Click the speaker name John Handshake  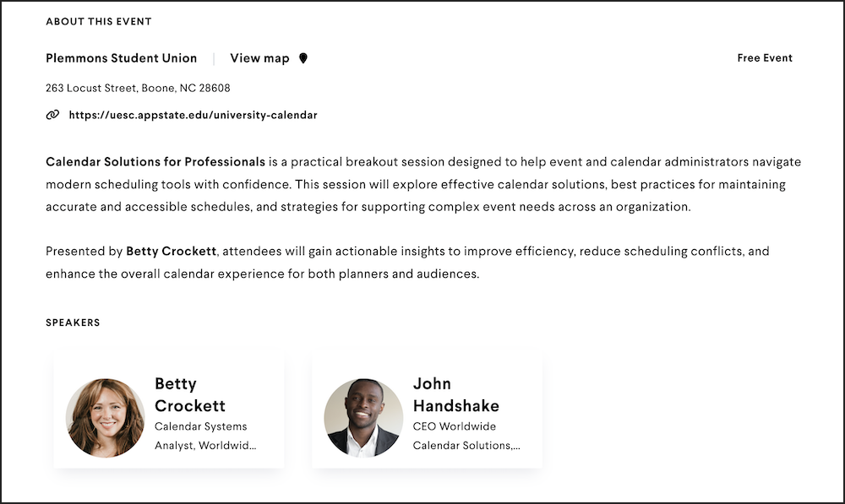pos(456,395)
